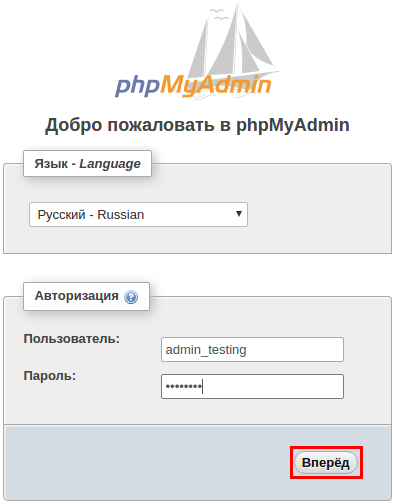Click the language dropdown arrow
Image resolution: width=394 pixels, height=504 pixels.
239,214
